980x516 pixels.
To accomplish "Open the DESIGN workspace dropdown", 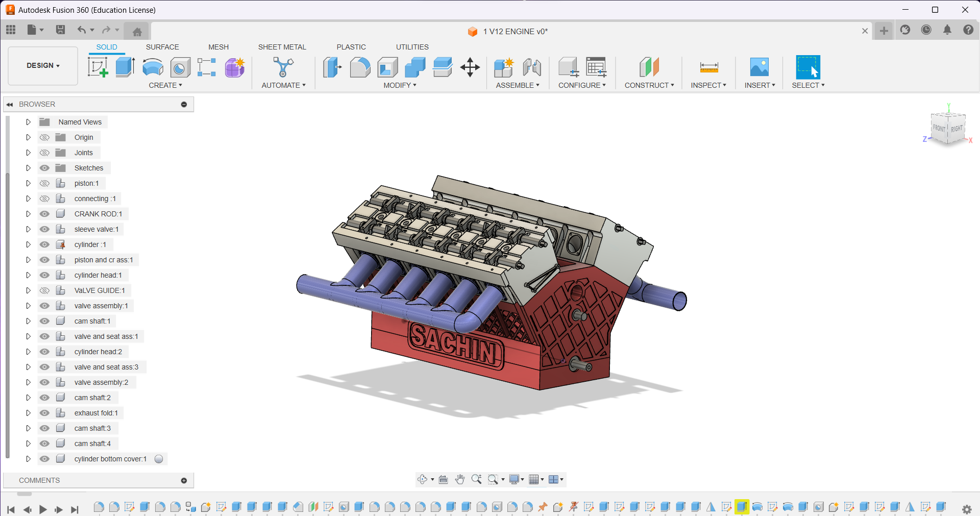I will (43, 66).
